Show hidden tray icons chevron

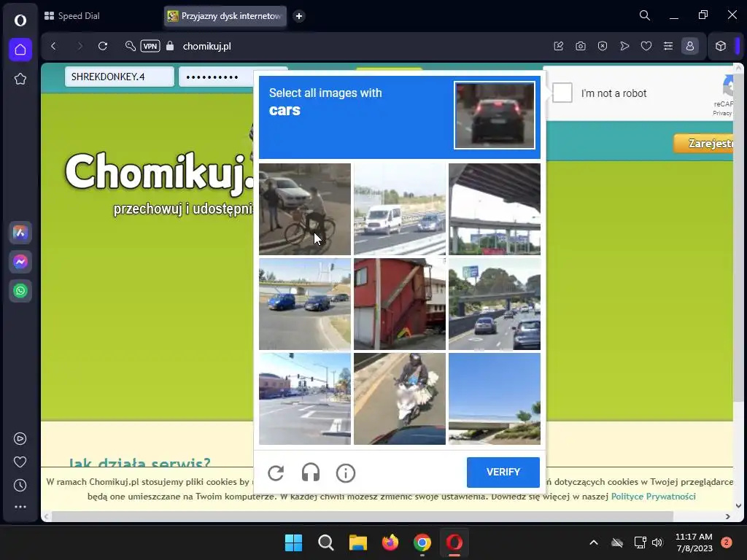coord(594,542)
